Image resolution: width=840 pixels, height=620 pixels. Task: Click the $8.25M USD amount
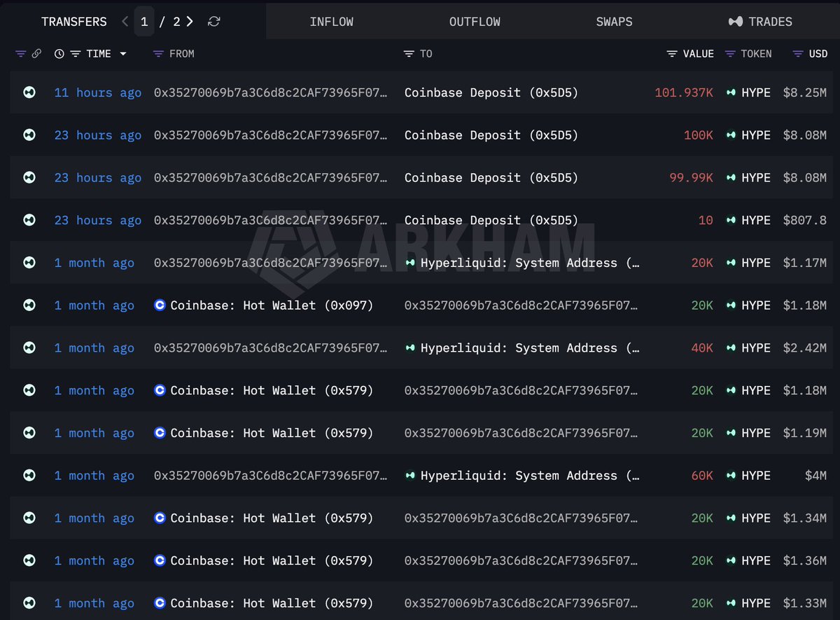(805, 92)
